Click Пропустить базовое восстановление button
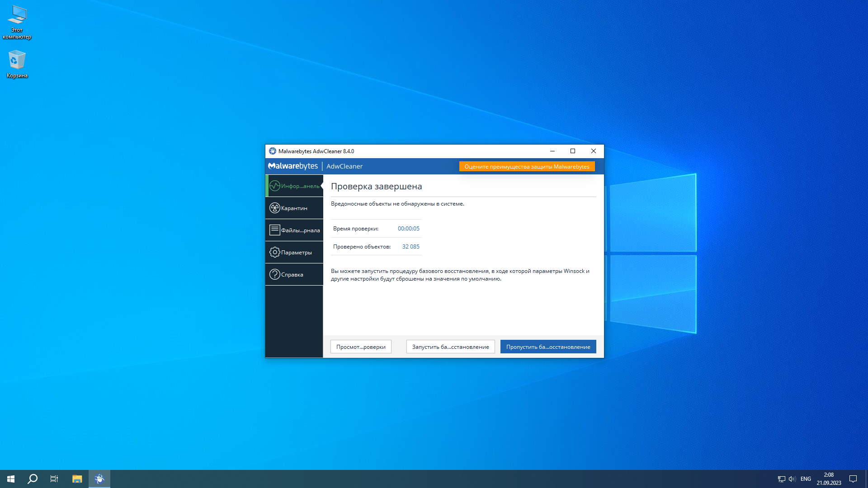Viewport: 868px width, 488px height. tap(548, 347)
